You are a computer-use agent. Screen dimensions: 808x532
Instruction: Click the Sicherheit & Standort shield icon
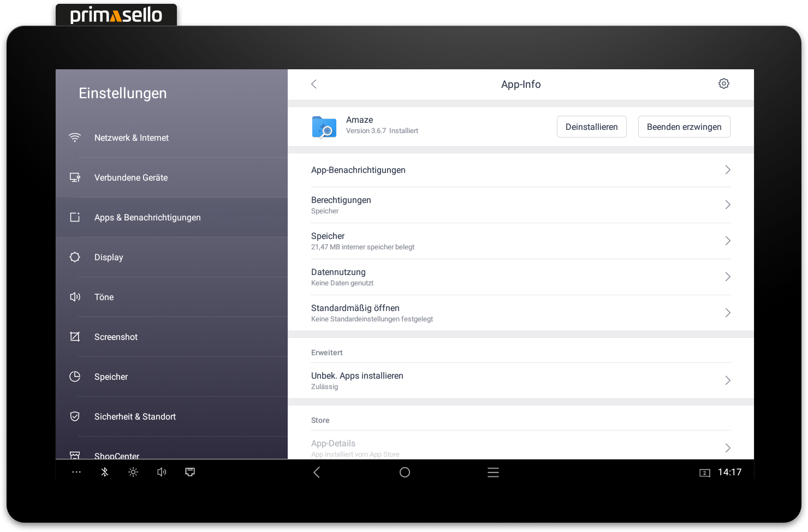click(x=75, y=416)
